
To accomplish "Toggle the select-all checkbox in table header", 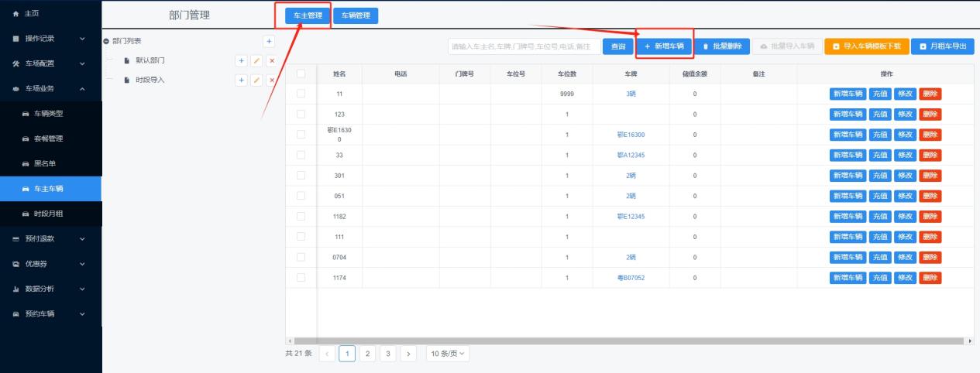I will pos(301,74).
